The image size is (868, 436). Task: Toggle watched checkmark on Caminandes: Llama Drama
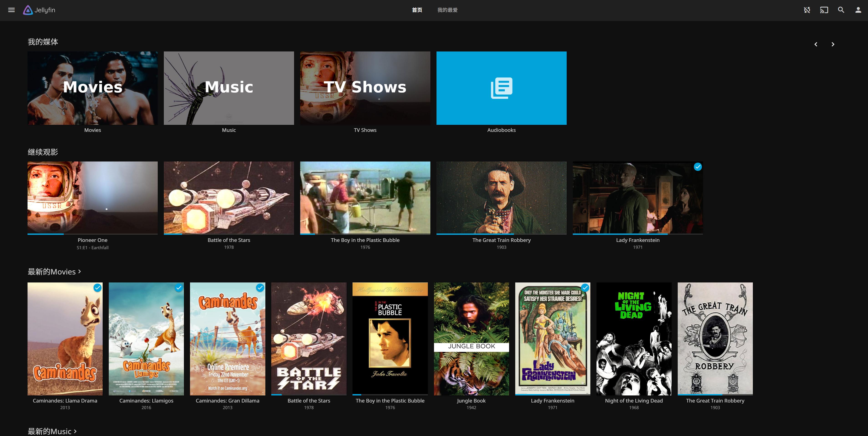(97, 288)
